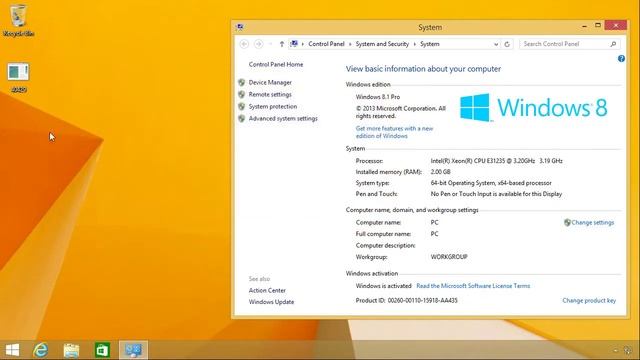Click the shield icon beside Device Manager
The width and height of the screenshot is (640, 360).
[242, 82]
